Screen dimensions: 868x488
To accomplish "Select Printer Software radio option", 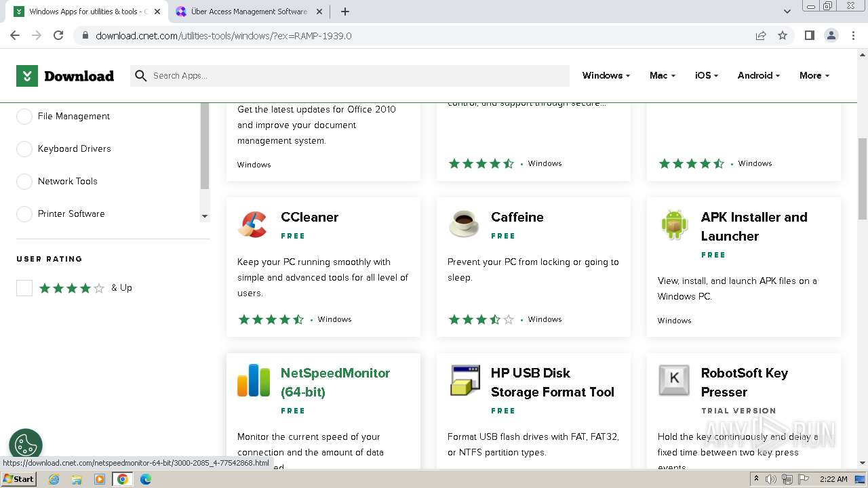I will (24, 214).
